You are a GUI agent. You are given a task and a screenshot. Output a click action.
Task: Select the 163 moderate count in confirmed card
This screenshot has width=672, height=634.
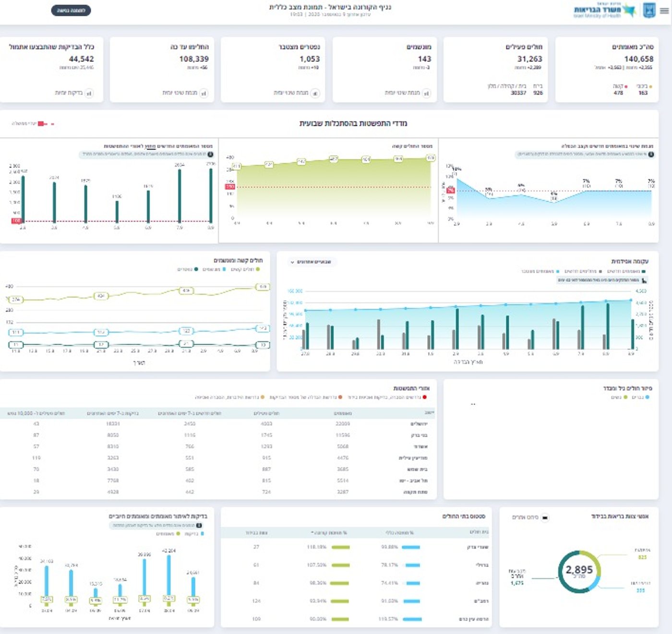[x=643, y=93]
